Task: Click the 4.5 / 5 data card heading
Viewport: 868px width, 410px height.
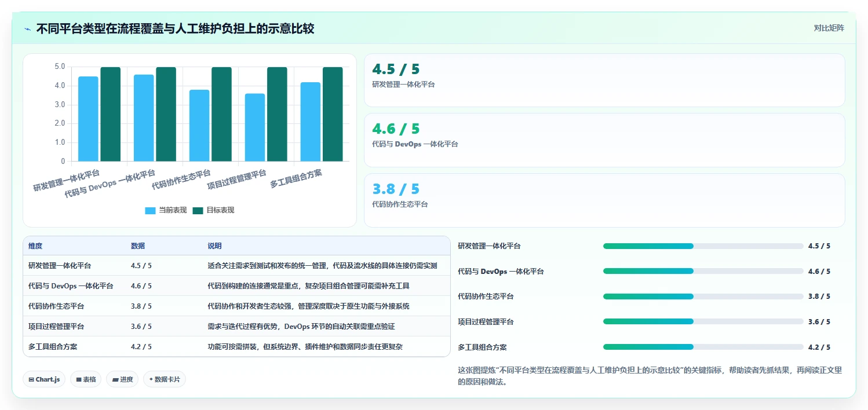Action: (x=396, y=69)
